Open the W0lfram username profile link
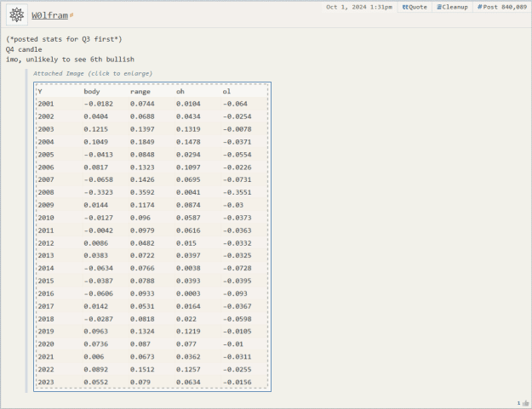The height and width of the screenshot is (409, 532). click(x=50, y=15)
